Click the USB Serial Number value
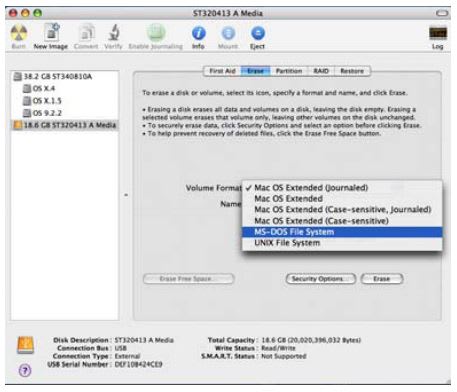457x392 pixels. tap(138, 364)
